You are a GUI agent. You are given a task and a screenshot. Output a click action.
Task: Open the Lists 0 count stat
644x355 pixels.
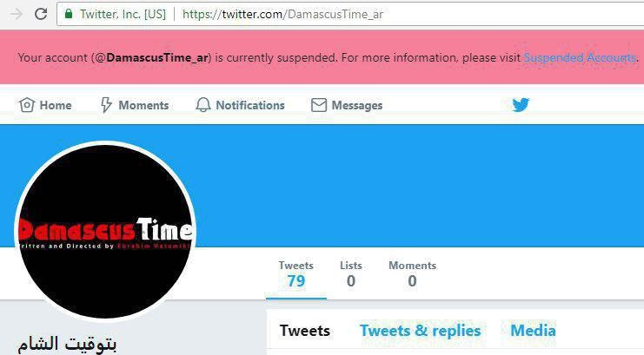click(351, 274)
